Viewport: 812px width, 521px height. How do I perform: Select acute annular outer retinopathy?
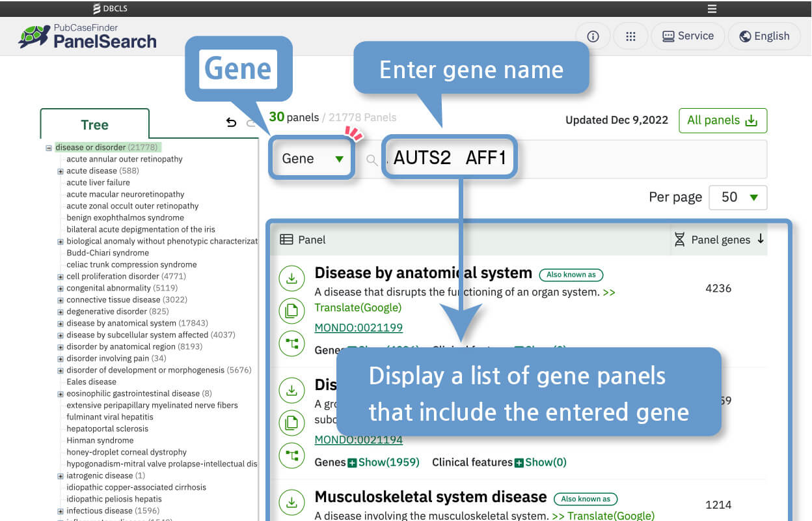pyautogui.click(x=124, y=159)
